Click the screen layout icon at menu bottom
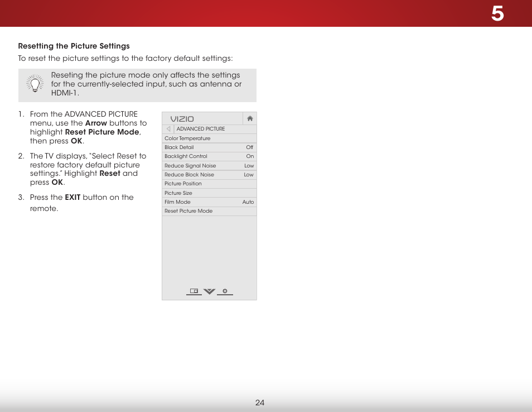The width and height of the screenshot is (532, 412). click(194, 291)
